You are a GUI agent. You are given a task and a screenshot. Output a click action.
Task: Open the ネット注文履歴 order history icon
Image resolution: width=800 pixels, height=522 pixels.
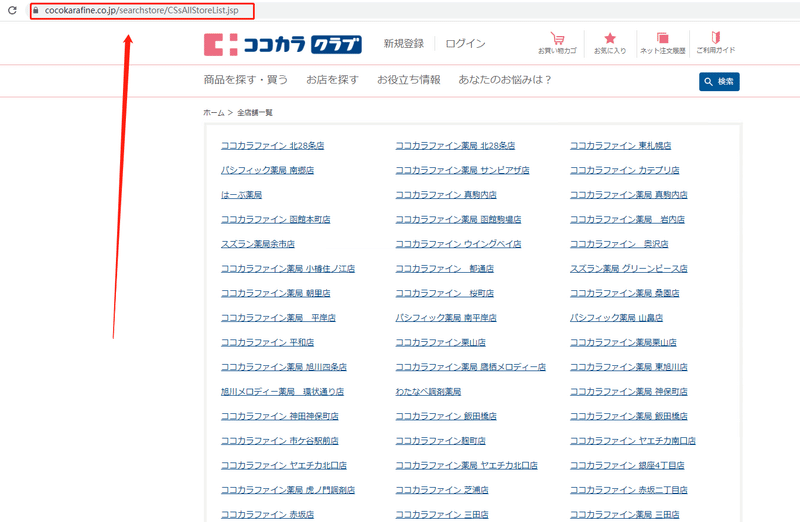(662, 43)
